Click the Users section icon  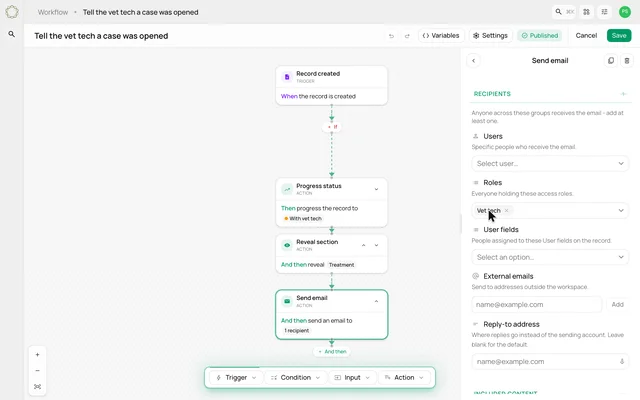[x=476, y=136]
